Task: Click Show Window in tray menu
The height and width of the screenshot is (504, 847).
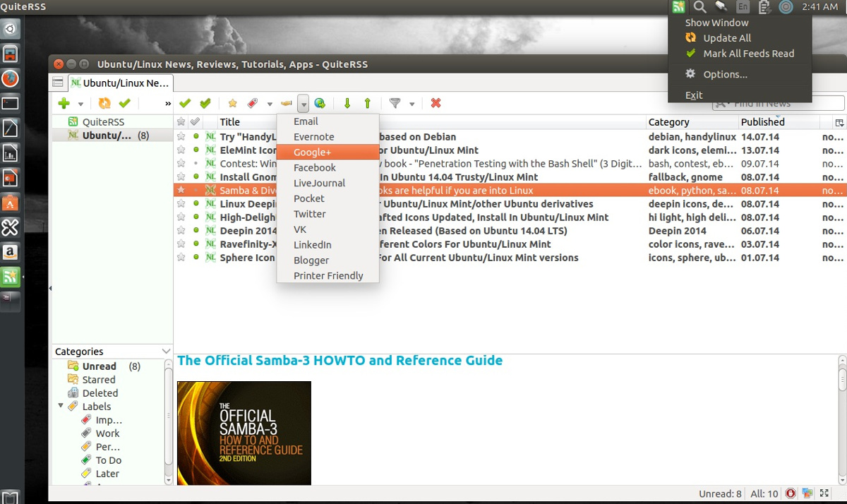Action: 740,23
